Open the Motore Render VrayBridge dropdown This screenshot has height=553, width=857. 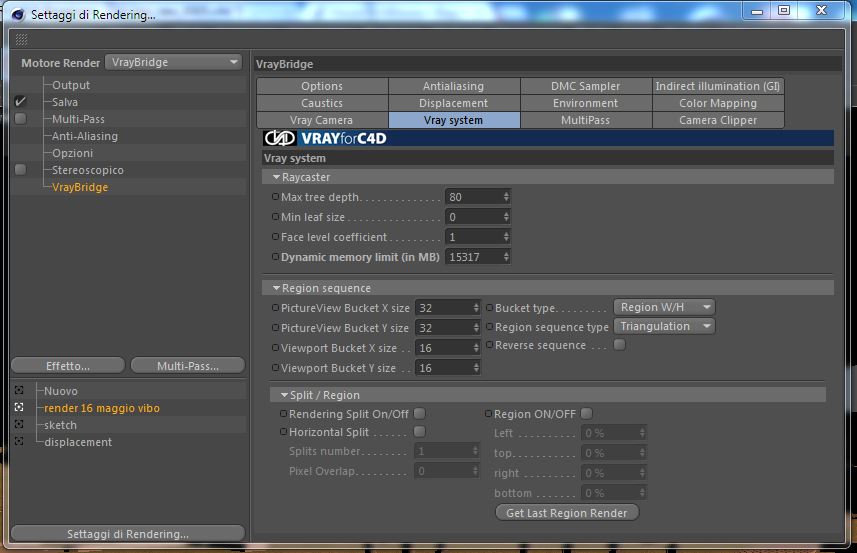(x=173, y=62)
